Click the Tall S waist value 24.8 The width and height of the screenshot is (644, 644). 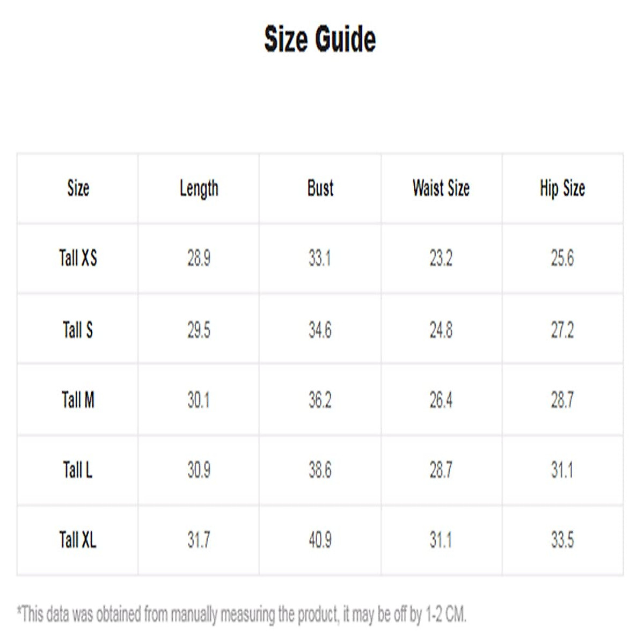(441, 330)
